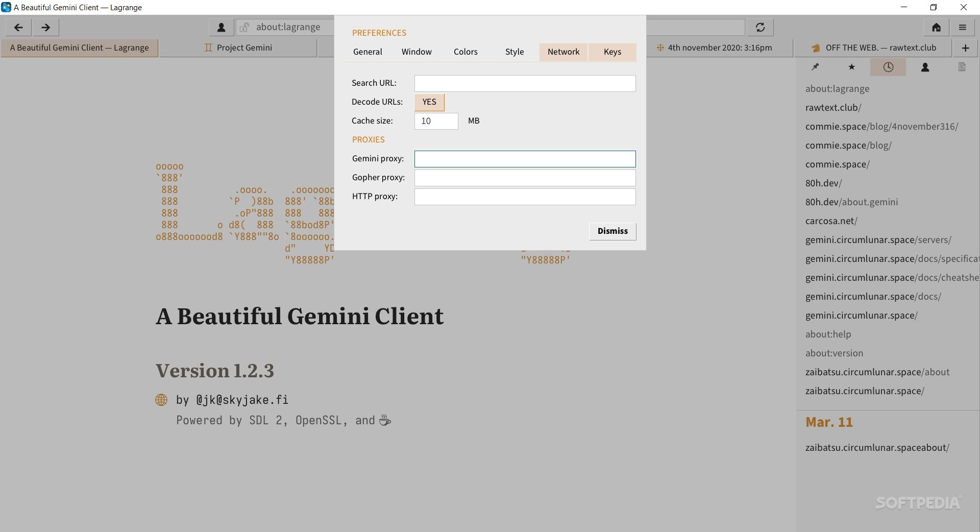Go to the home page icon
Image resolution: width=980 pixels, height=532 pixels.
[937, 28]
